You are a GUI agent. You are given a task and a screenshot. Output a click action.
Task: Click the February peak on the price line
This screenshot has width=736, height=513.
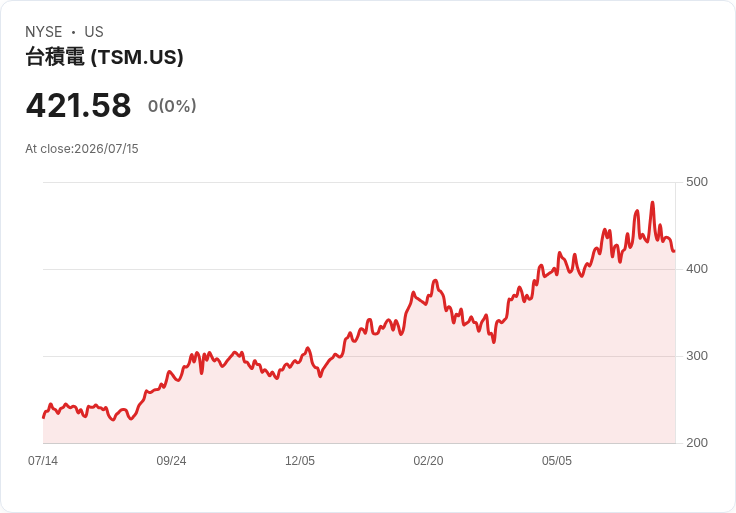click(435, 281)
